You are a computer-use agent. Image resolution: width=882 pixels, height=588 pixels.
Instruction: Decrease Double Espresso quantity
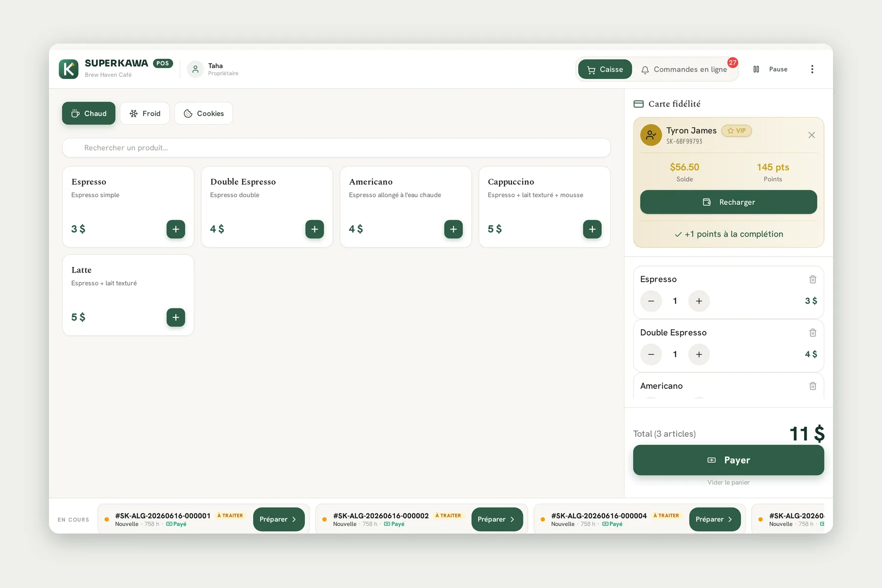coord(651,354)
